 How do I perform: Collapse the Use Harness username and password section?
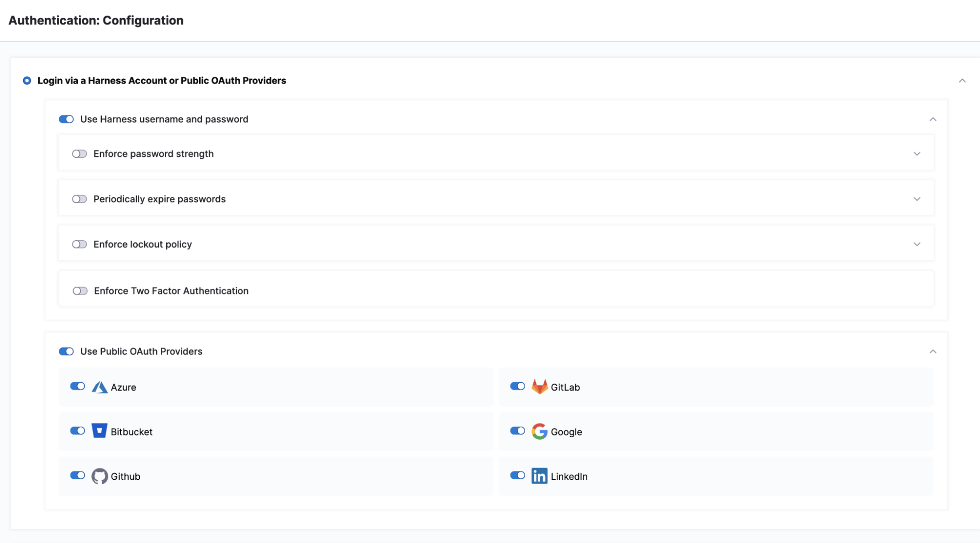(933, 119)
